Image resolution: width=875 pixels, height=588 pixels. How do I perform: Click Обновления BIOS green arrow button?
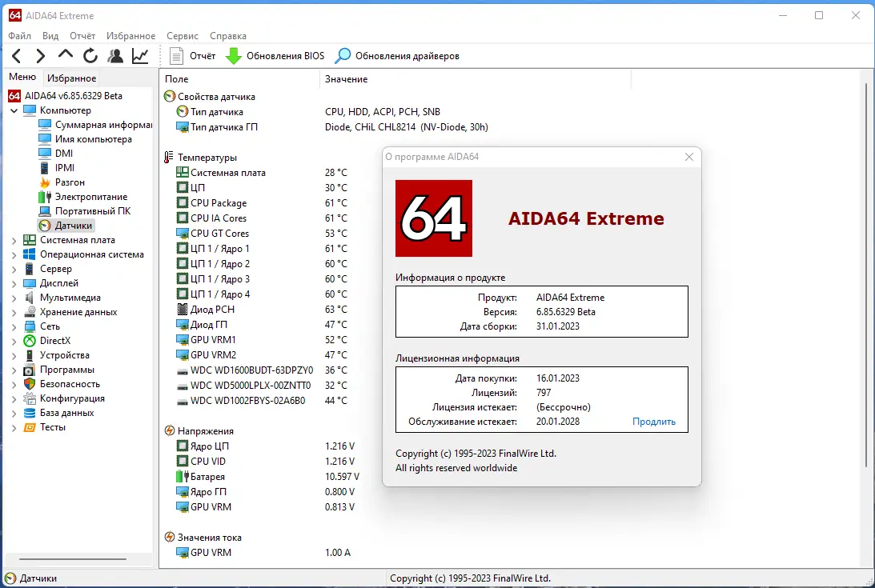(275, 56)
